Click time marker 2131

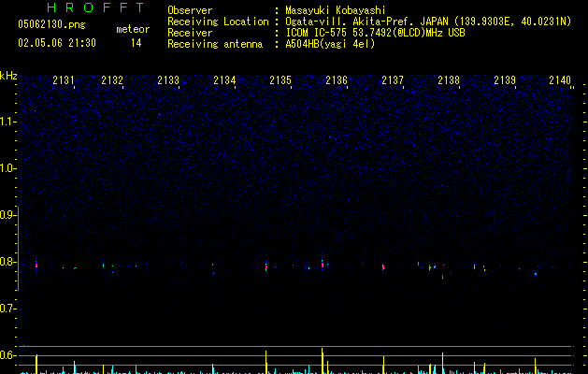pyautogui.click(x=64, y=79)
